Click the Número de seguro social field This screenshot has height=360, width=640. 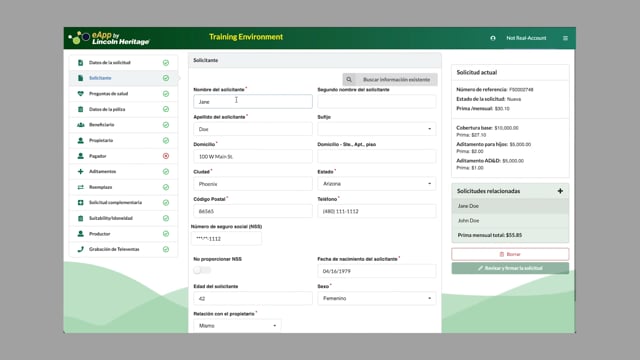click(227, 238)
